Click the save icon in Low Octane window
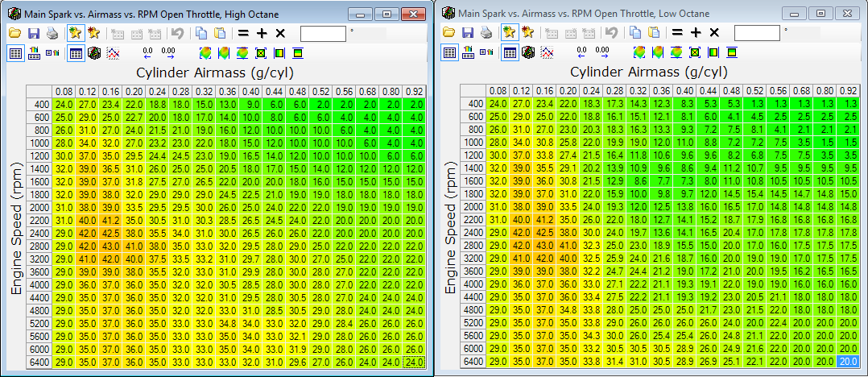Screen dimensions: 868x377 [x=468, y=33]
